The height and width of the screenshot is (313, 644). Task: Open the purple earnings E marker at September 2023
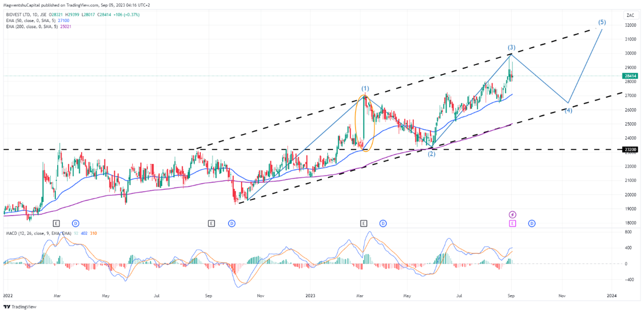pyautogui.click(x=512, y=224)
